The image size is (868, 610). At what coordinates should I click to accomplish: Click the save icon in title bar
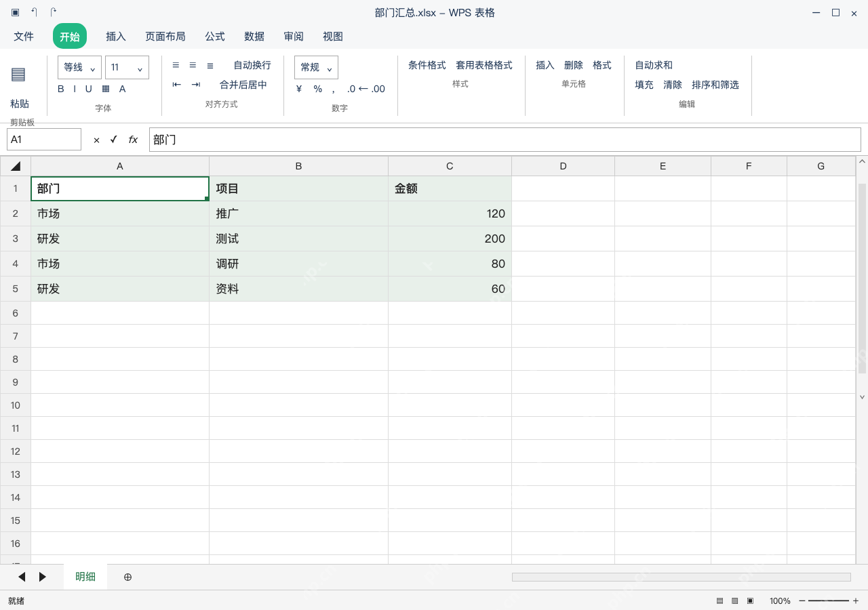[15, 12]
